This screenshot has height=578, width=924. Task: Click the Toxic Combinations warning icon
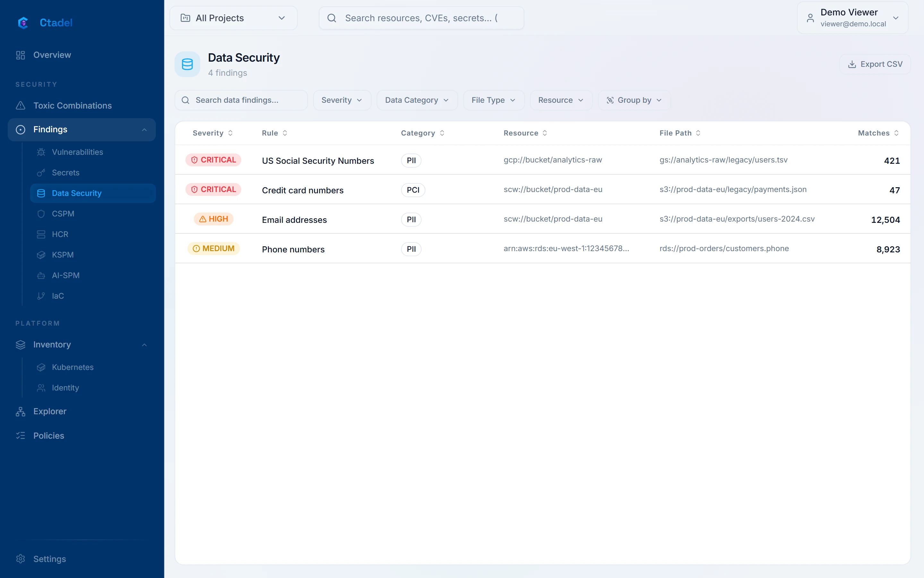[21, 106]
